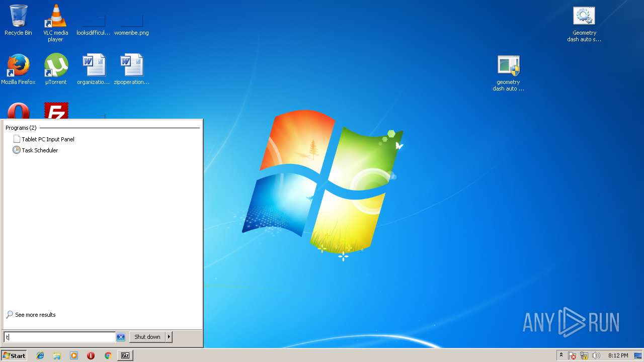Open geometry dash auto installer icon
644x362 pixels.
(508, 73)
